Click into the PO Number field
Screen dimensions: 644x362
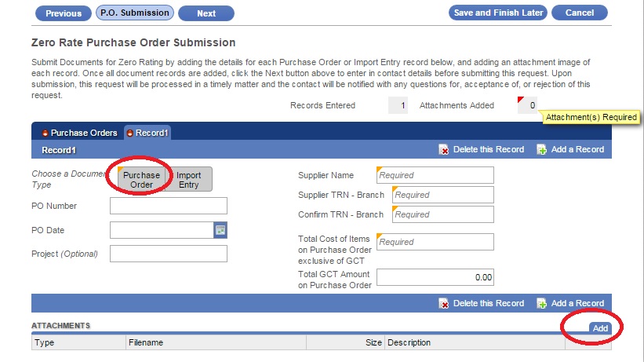pos(169,206)
